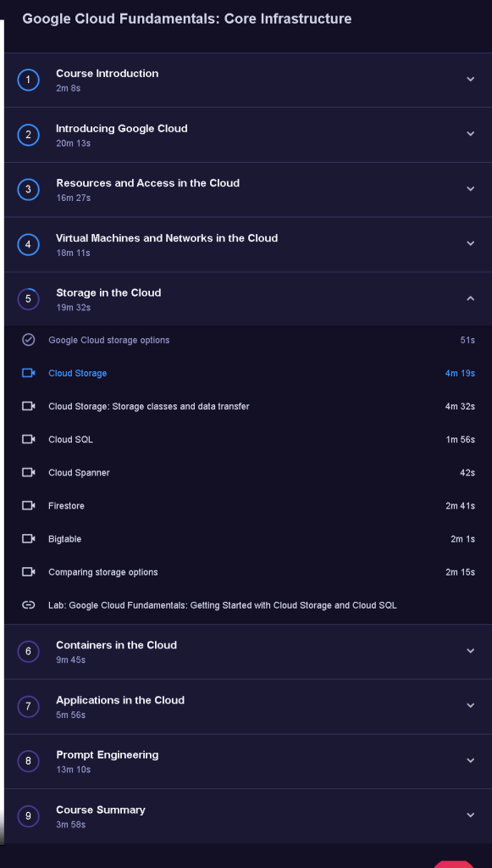Click the video icon for Comparing storage options

[x=28, y=572]
